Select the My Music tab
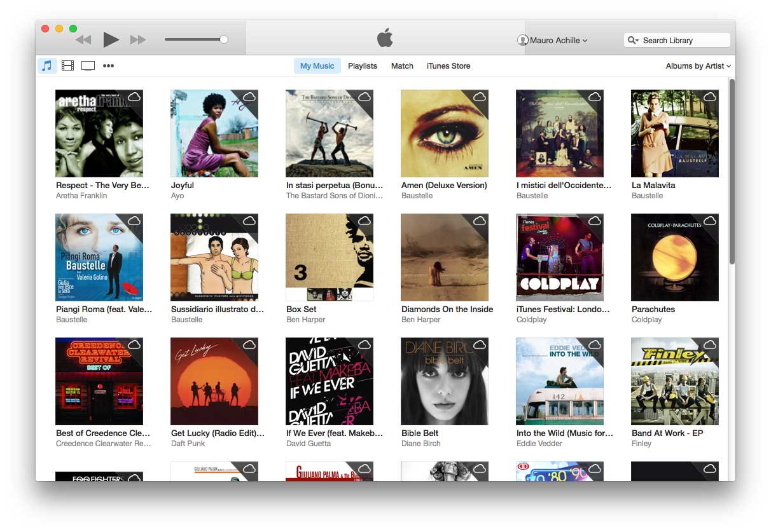Image resolution: width=771 pixels, height=532 pixels. (317, 65)
